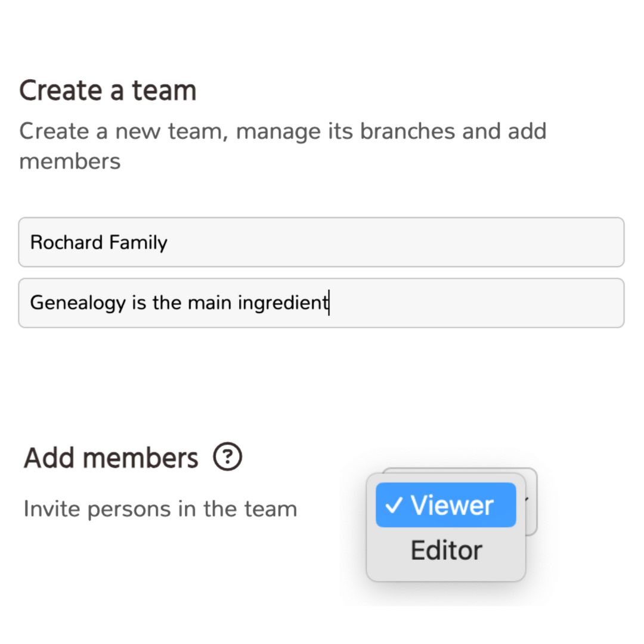Pick the highlighted blue Viewer entry

445,505
